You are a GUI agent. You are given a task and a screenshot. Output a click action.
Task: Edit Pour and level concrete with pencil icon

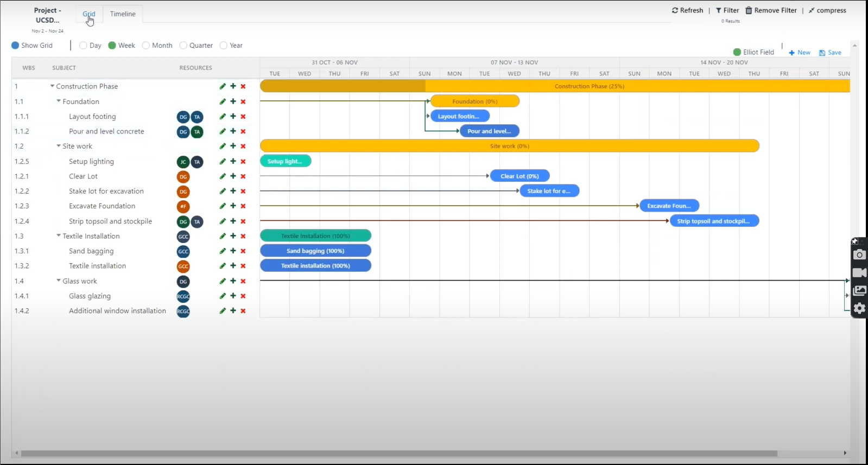[x=223, y=131]
